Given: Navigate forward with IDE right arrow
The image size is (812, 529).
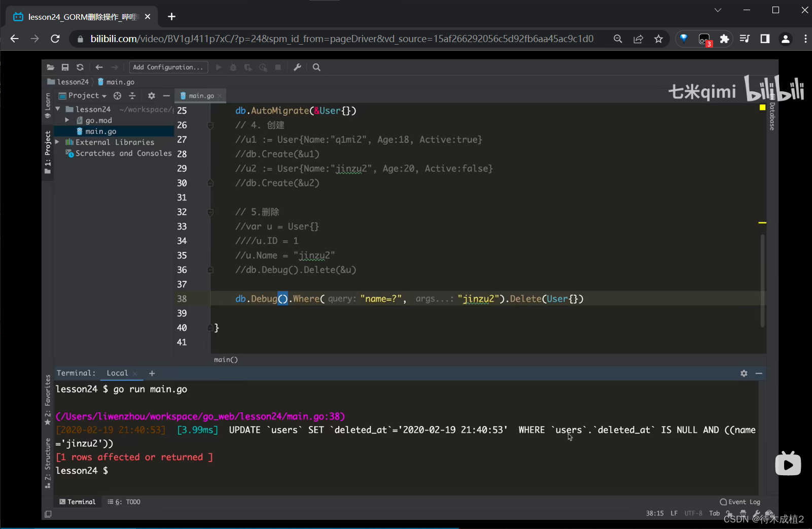Looking at the screenshot, I should (114, 67).
